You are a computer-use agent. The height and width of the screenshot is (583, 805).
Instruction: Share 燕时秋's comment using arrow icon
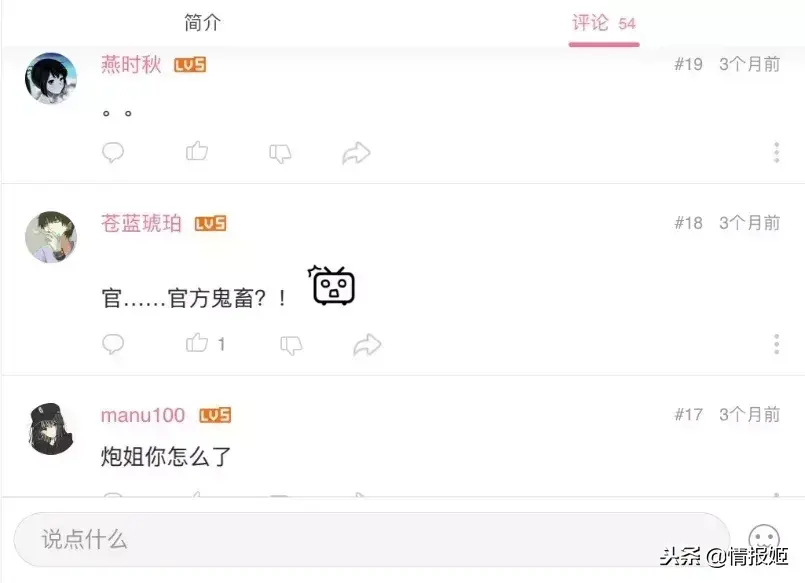pyautogui.click(x=356, y=153)
